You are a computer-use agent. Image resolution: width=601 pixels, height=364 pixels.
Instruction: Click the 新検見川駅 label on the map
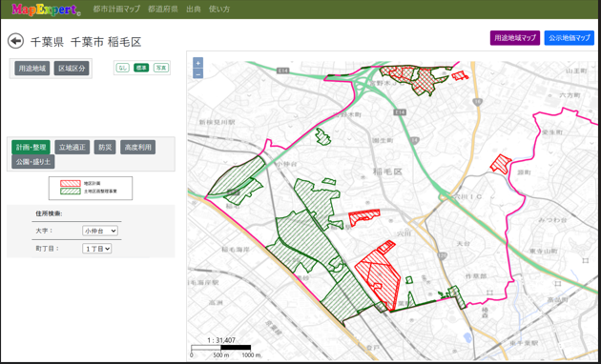coord(218,122)
